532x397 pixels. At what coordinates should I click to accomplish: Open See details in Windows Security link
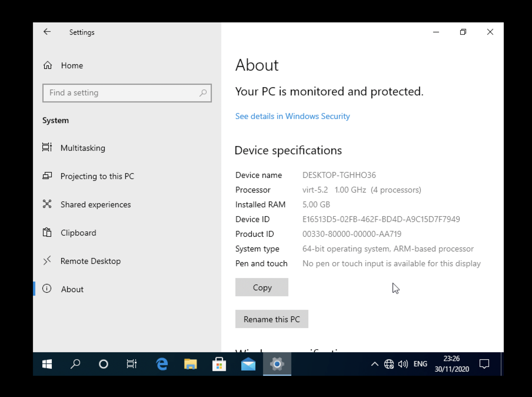(292, 116)
